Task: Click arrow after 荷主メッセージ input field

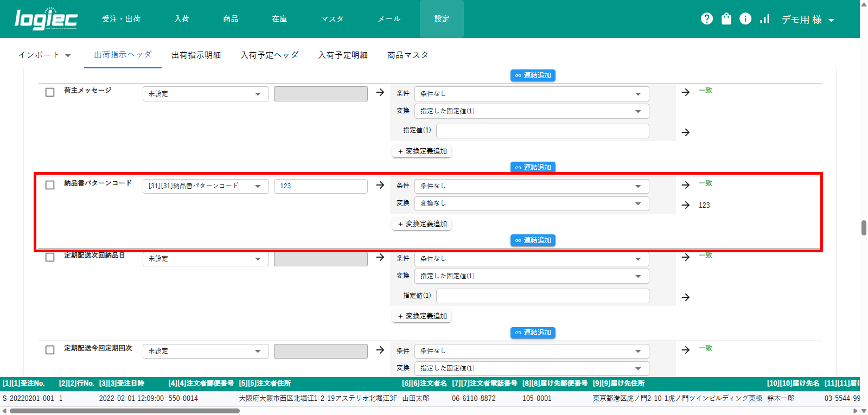Action: point(380,93)
